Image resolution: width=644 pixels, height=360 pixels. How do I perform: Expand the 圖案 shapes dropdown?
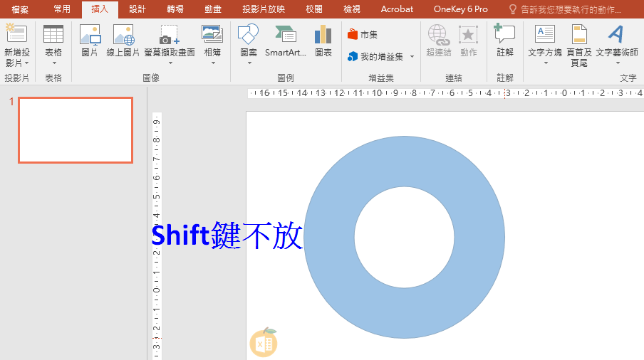[249, 63]
